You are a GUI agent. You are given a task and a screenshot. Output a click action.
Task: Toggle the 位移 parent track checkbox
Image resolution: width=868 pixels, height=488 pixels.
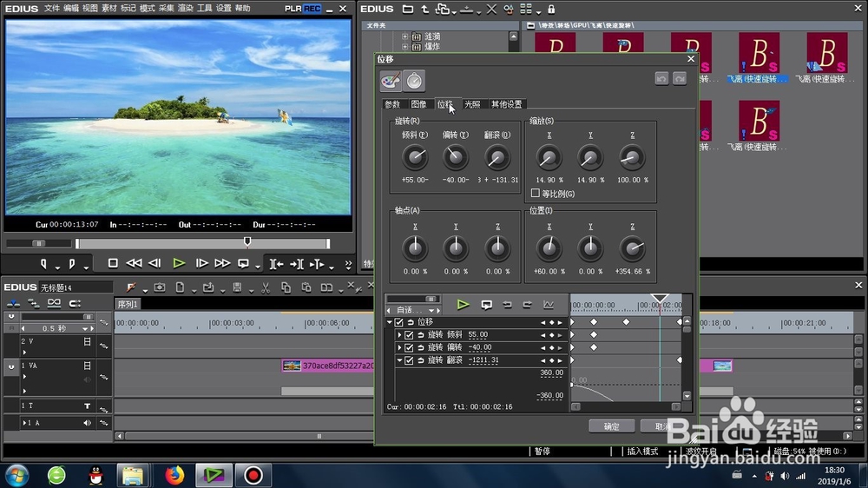click(398, 322)
